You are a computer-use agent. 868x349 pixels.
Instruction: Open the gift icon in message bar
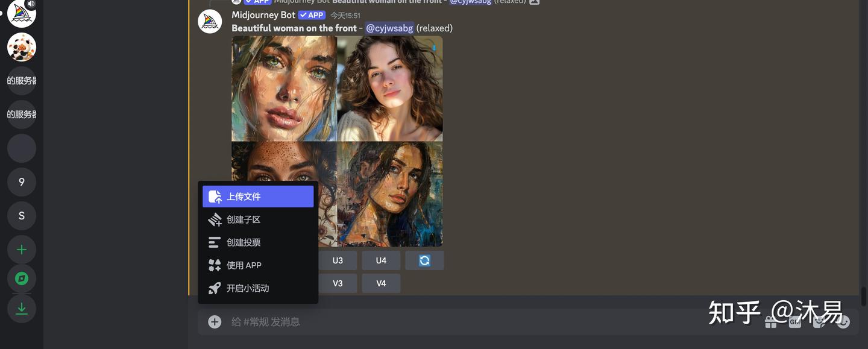click(771, 322)
